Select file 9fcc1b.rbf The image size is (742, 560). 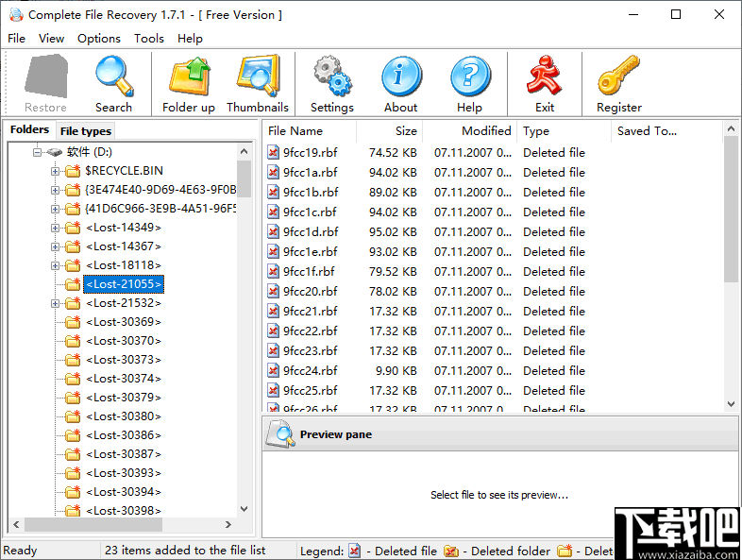(x=311, y=193)
